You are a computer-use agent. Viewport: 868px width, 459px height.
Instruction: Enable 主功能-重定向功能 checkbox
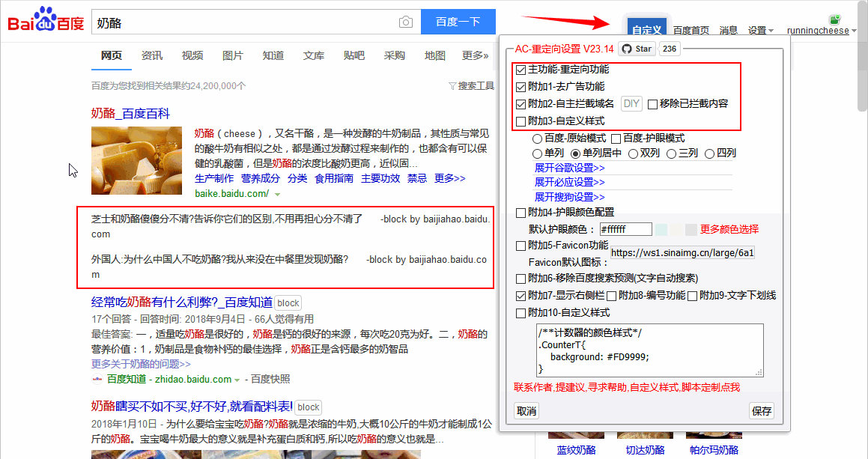pyautogui.click(x=521, y=70)
